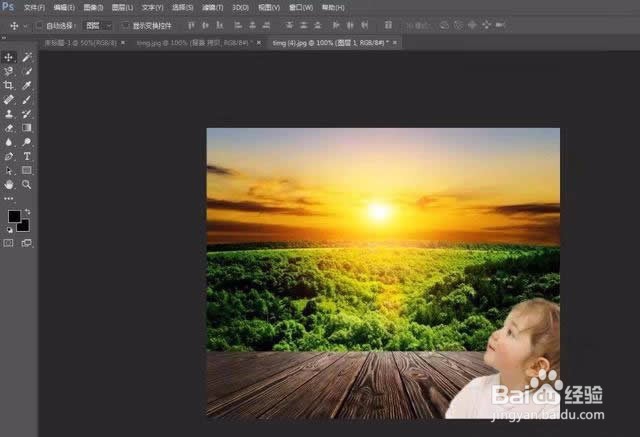Select the History Brush tool
640x437 pixels.
point(27,114)
